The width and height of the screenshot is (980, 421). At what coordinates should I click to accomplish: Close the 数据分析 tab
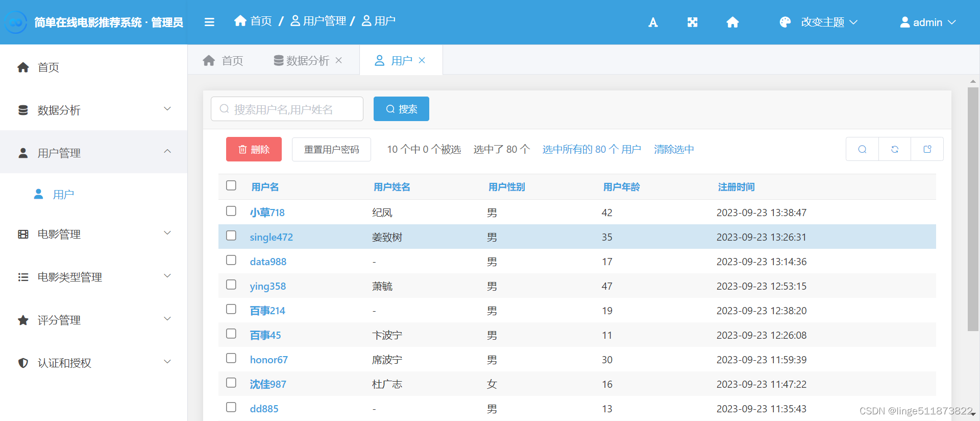point(338,60)
